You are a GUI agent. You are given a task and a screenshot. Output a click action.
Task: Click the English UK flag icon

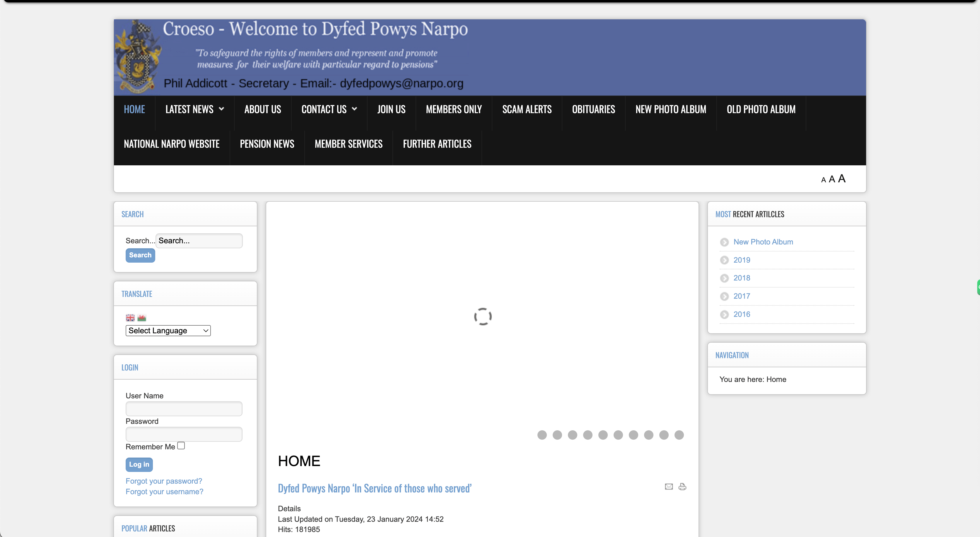tap(130, 318)
